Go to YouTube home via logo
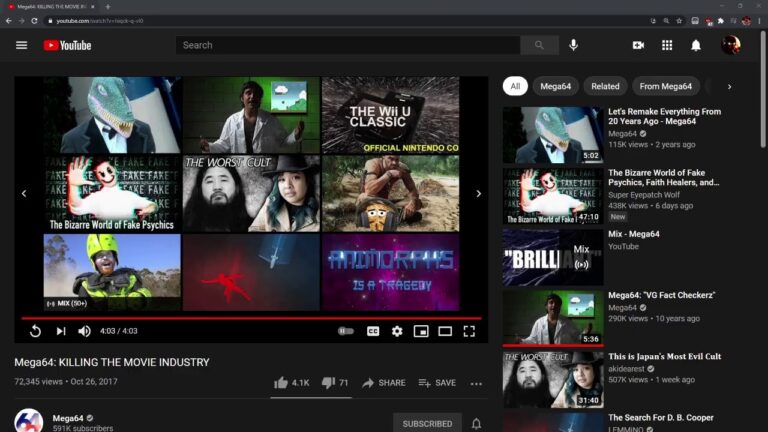768x432 pixels. click(67, 45)
